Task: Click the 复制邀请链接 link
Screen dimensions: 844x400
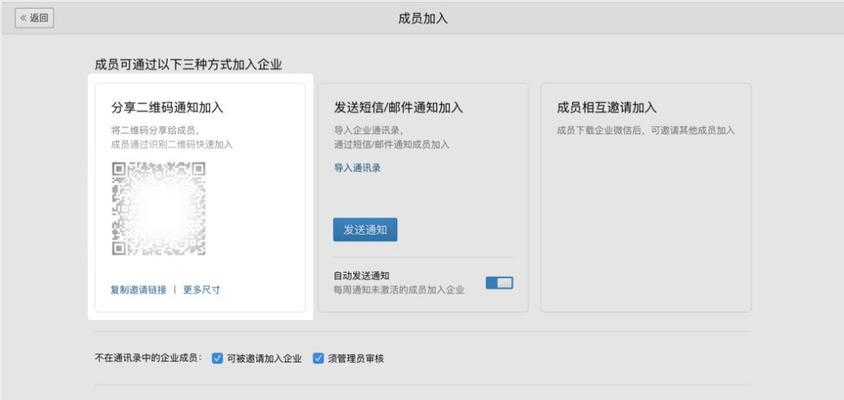Action: 138,290
